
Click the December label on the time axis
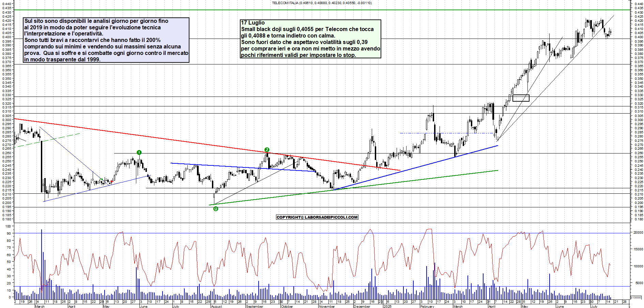[362, 306]
